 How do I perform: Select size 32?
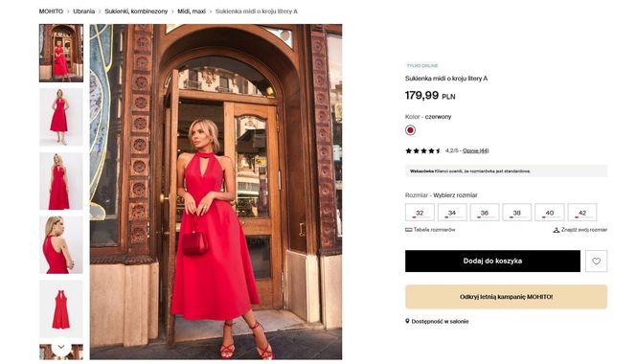(x=420, y=213)
